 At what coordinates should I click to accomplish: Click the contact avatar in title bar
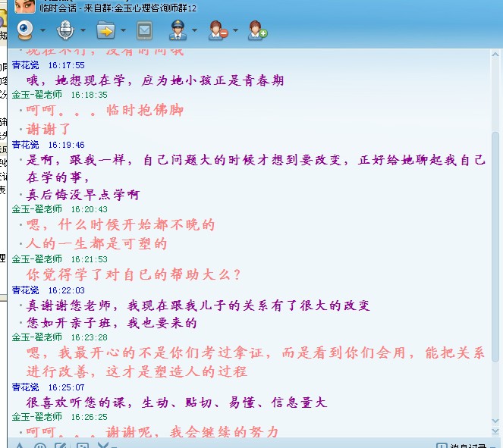tap(24, 7)
